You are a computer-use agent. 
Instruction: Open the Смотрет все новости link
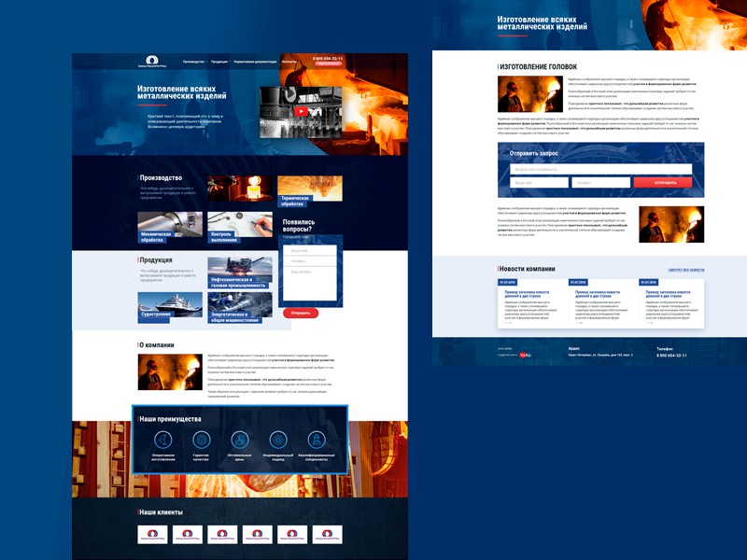click(686, 270)
